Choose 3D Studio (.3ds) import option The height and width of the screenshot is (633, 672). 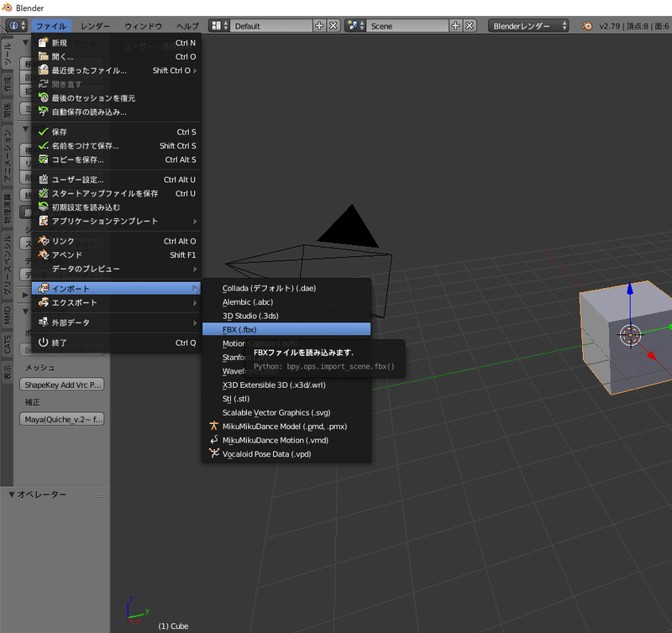point(286,316)
